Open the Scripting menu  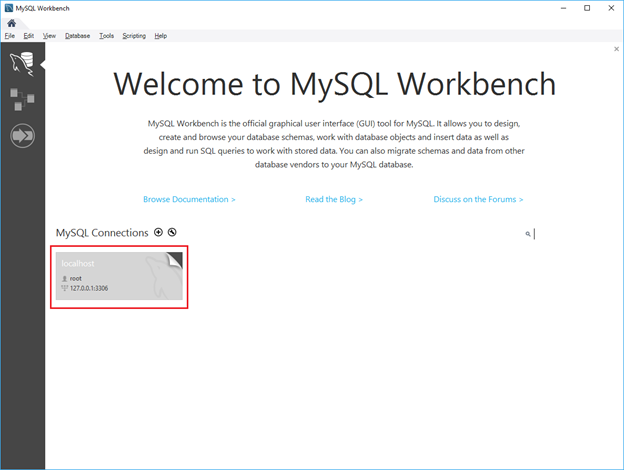click(134, 36)
